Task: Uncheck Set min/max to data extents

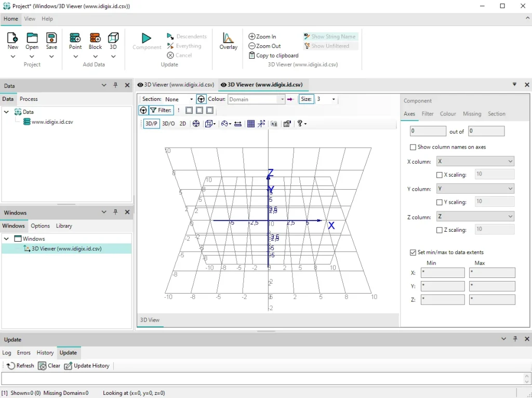Action: pyautogui.click(x=413, y=252)
